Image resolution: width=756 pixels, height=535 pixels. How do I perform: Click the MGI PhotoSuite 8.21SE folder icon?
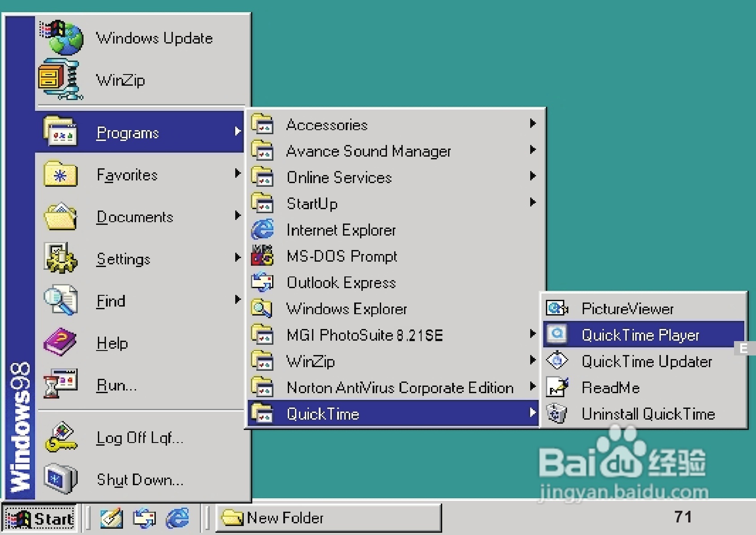point(263,334)
